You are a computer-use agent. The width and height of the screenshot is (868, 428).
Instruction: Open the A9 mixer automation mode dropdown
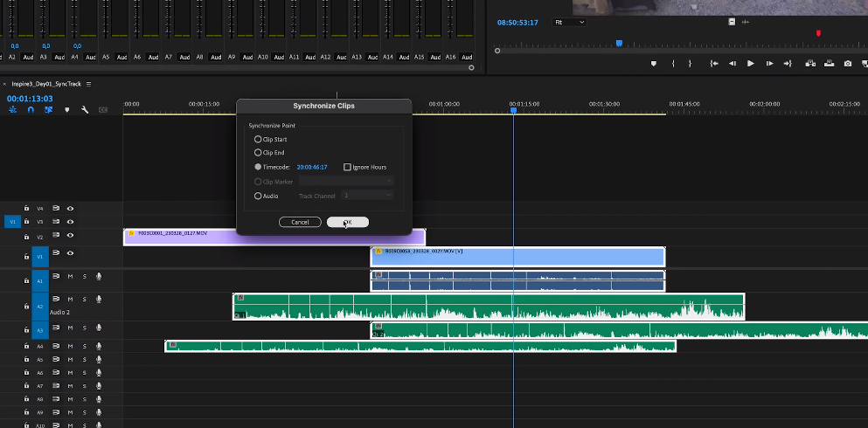click(247, 57)
